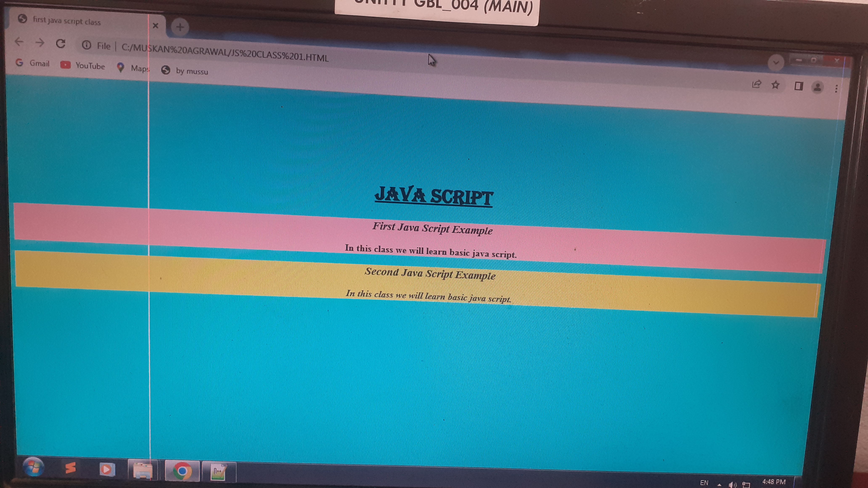Toggle the browser side panel
The image size is (868, 488).
(798, 86)
